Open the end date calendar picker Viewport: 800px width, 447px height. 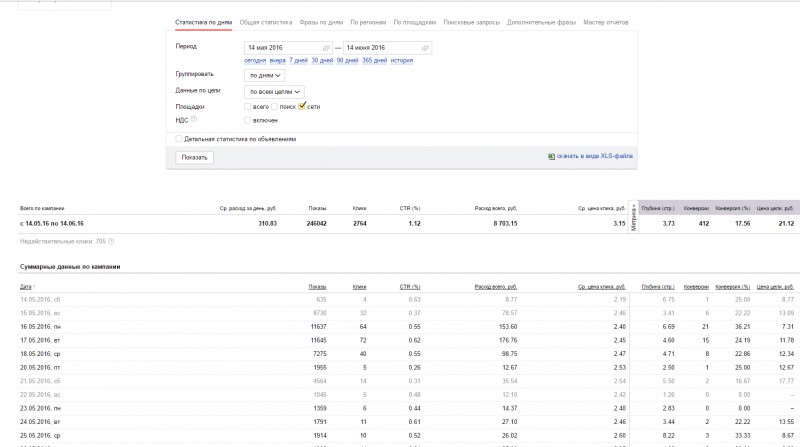click(x=425, y=47)
